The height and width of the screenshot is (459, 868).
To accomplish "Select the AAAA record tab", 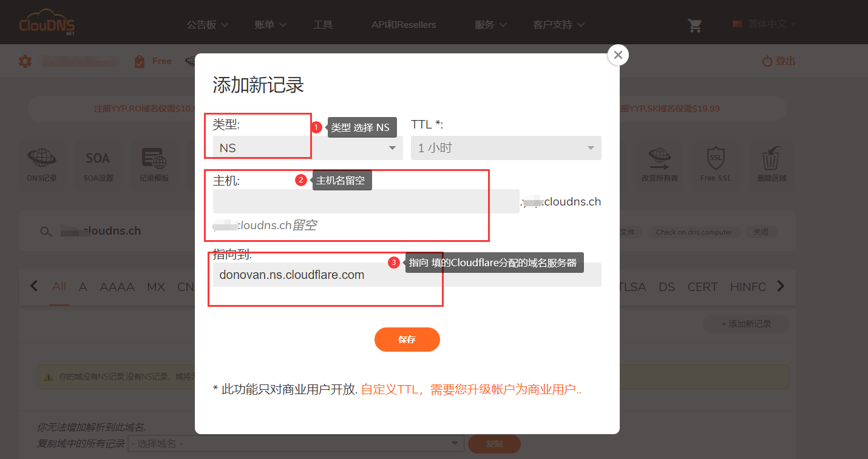I will click(x=117, y=287).
